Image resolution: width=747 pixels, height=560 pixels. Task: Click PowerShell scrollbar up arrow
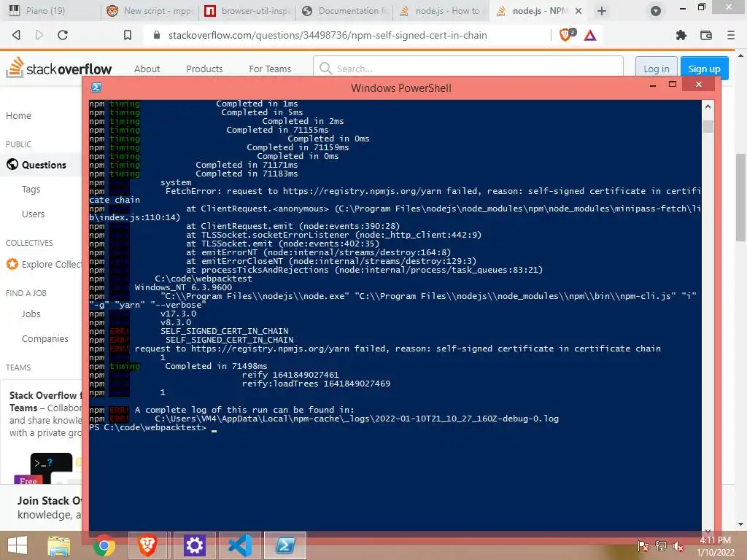coord(708,106)
